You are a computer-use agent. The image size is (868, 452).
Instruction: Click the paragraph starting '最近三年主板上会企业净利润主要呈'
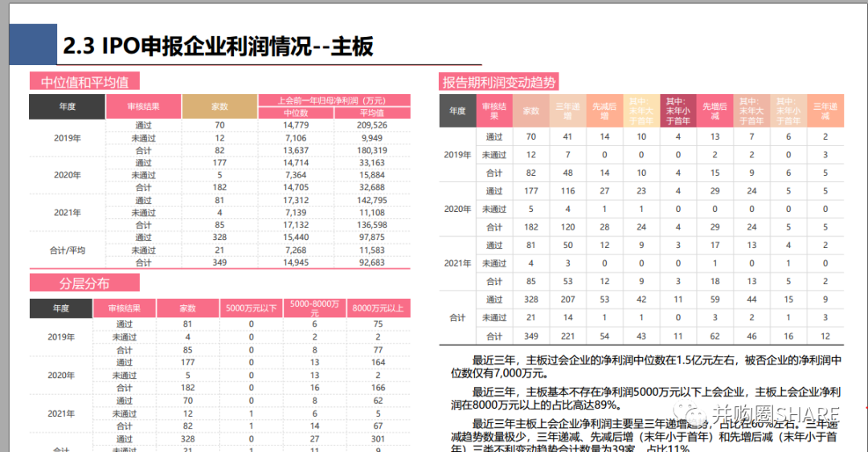(x=645, y=436)
